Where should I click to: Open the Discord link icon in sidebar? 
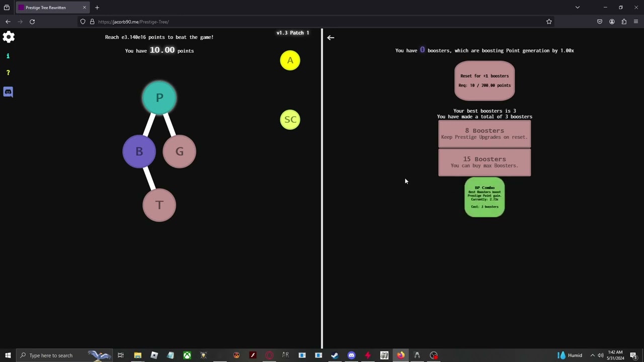(x=8, y=92)
